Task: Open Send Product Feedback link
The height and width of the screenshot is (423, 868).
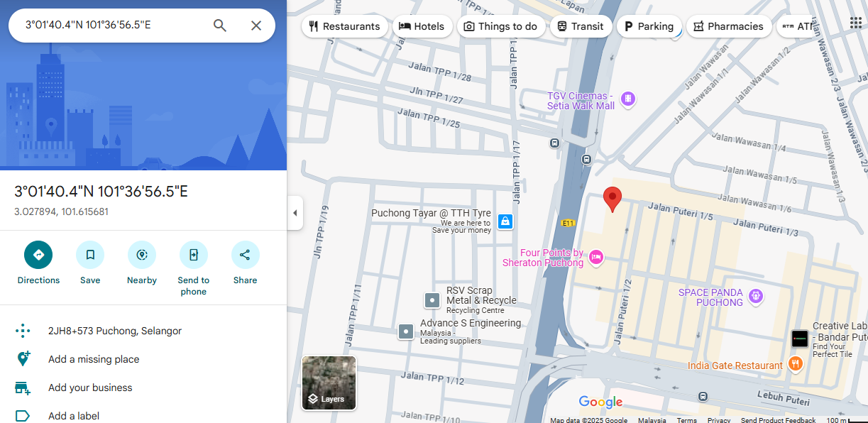Action: pyautogui.click(x=779, y=420)
